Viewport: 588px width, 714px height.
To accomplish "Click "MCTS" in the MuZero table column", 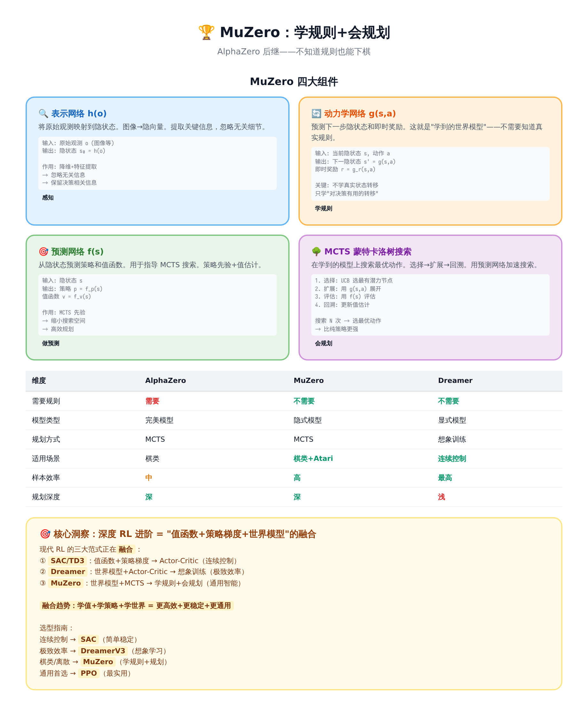I will point(304,439).
